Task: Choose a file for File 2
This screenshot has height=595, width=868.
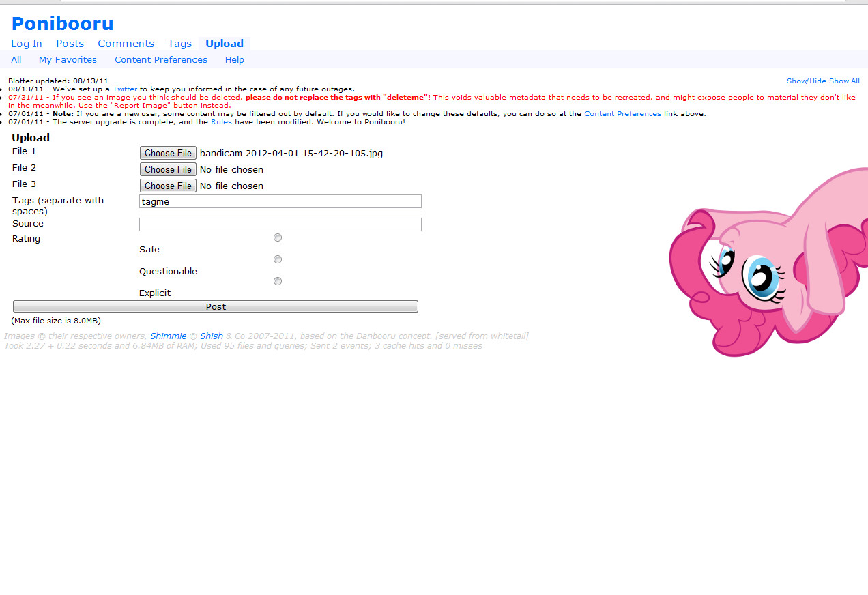Action: point(168,169)
